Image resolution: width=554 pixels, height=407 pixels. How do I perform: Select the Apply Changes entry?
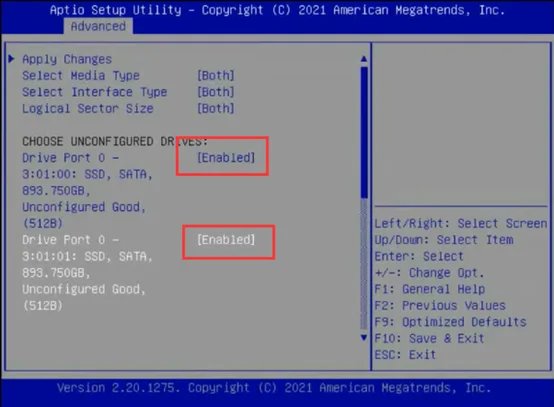pos(67,59)
